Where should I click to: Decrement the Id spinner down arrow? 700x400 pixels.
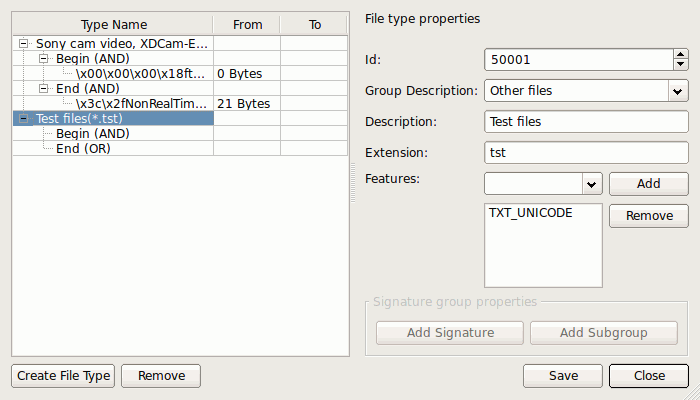680,65
